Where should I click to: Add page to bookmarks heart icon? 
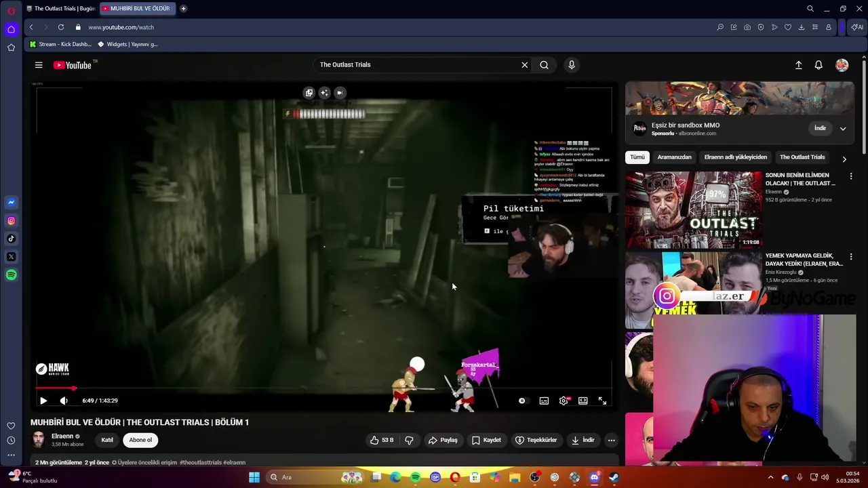788,27
